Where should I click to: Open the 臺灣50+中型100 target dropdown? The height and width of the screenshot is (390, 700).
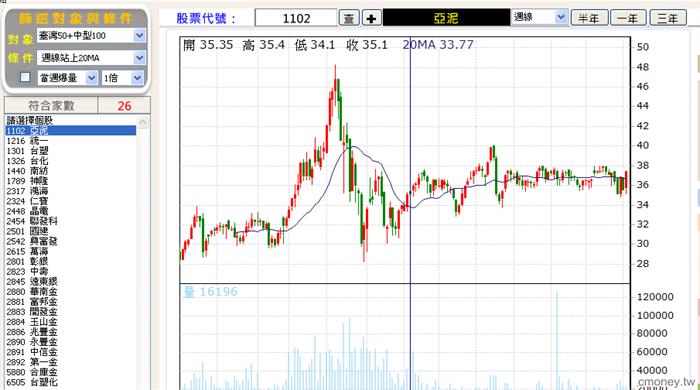[x=139, y=36]
